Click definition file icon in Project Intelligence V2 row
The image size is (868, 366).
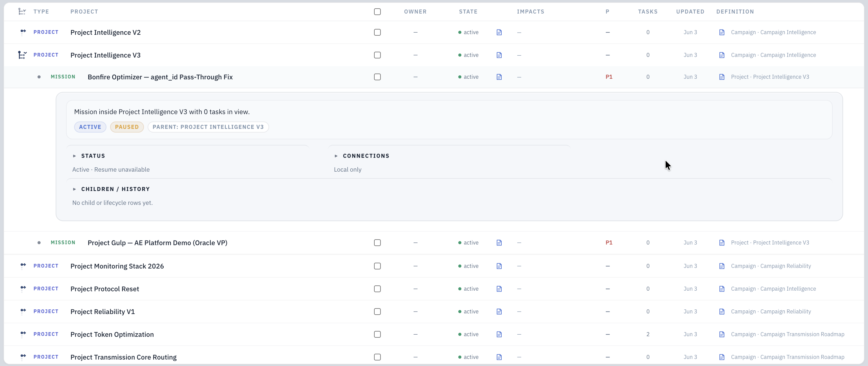point(722,32)
